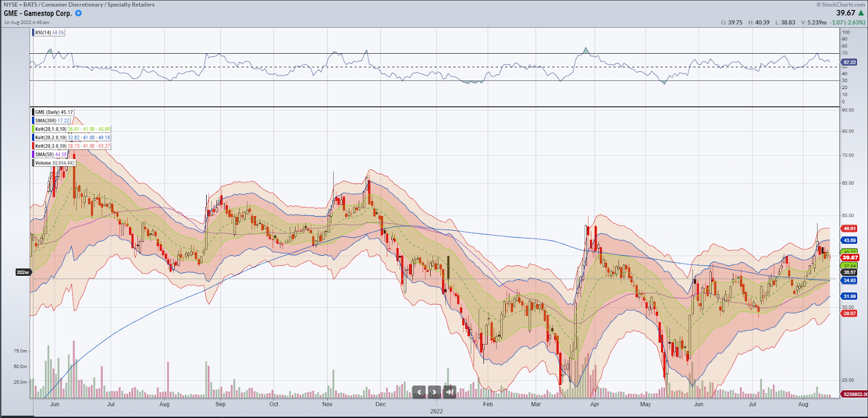Click the red 39.67 current price tag
This screenshot has height=418, width=868.
click(x=850, y=257)
